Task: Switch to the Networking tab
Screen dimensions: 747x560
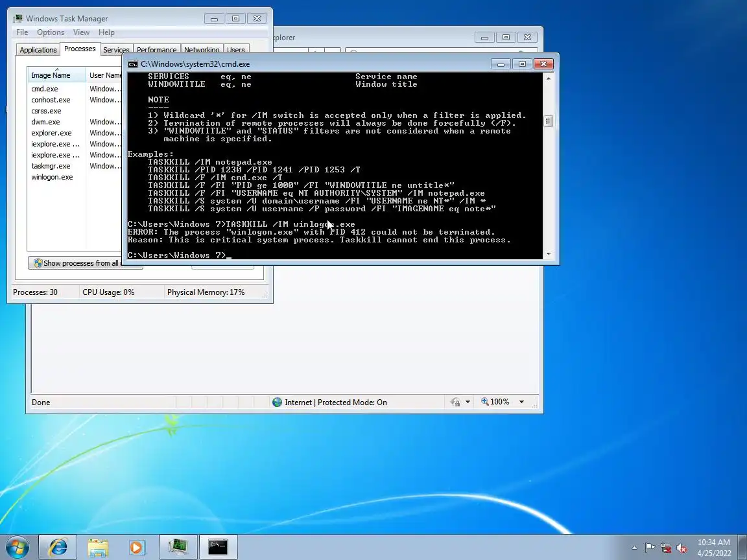Action: tap(202, 50)
